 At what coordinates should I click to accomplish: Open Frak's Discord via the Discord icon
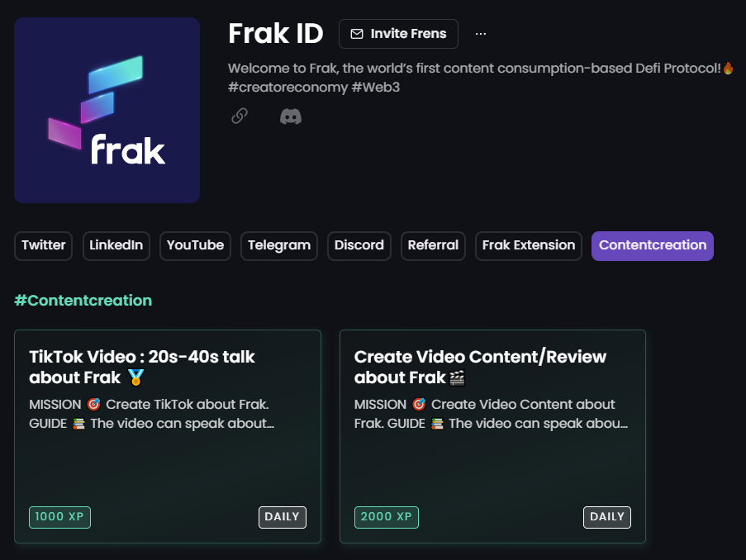tap(291, 116)
